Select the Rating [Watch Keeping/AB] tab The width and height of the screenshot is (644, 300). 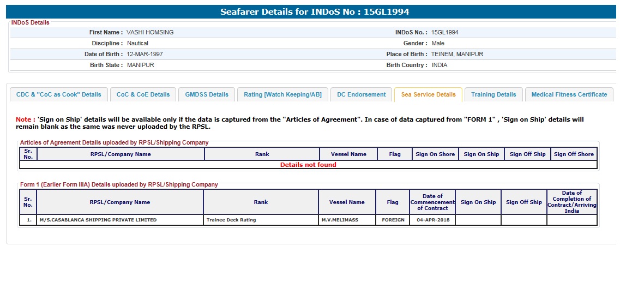(x=282, y=94)
